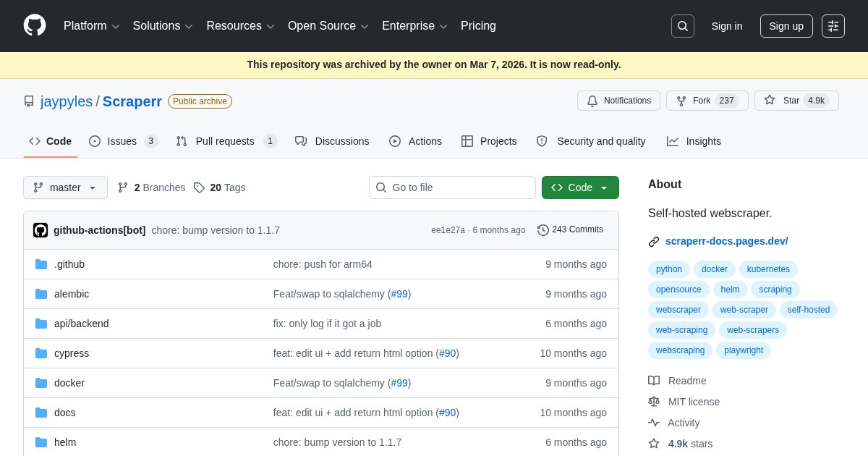Click the api/backend folder icon

[x=41, y=324]
